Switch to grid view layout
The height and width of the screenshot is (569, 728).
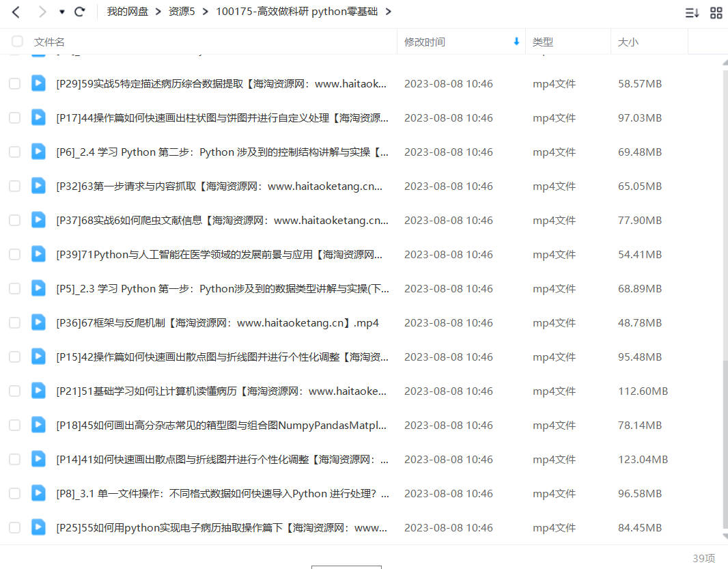pyautogui.click(x=716, y=12)
